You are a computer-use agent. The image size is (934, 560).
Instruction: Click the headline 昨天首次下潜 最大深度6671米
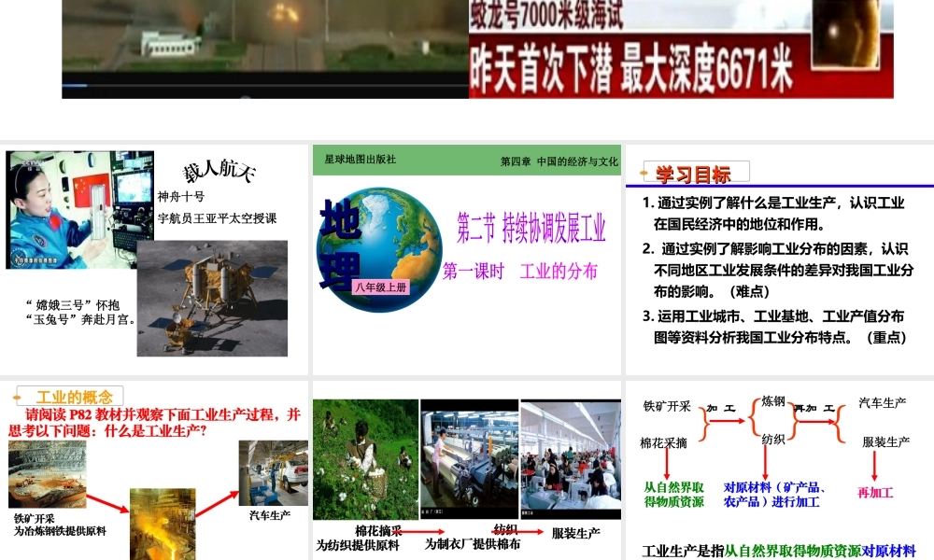click(x=631, y=70)
